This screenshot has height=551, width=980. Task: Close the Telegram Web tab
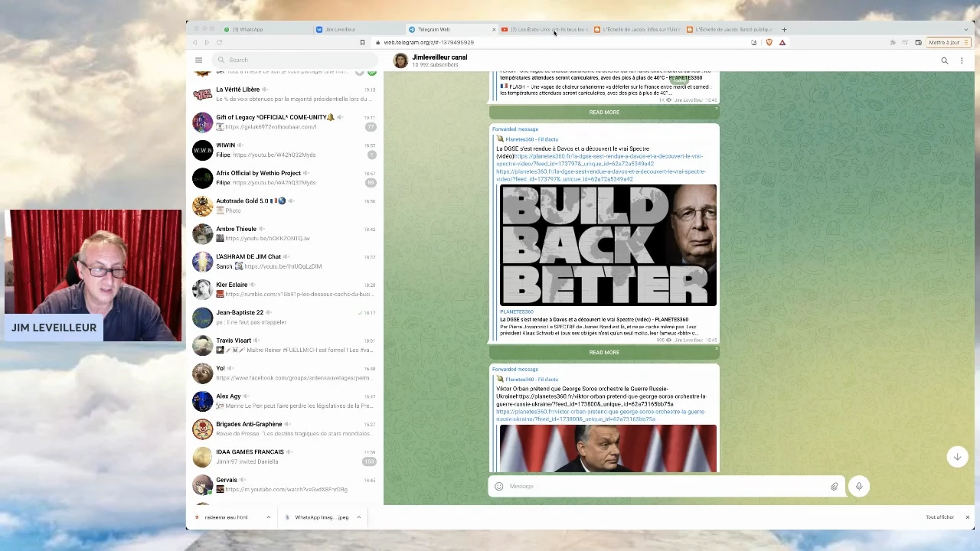(494, 29)
